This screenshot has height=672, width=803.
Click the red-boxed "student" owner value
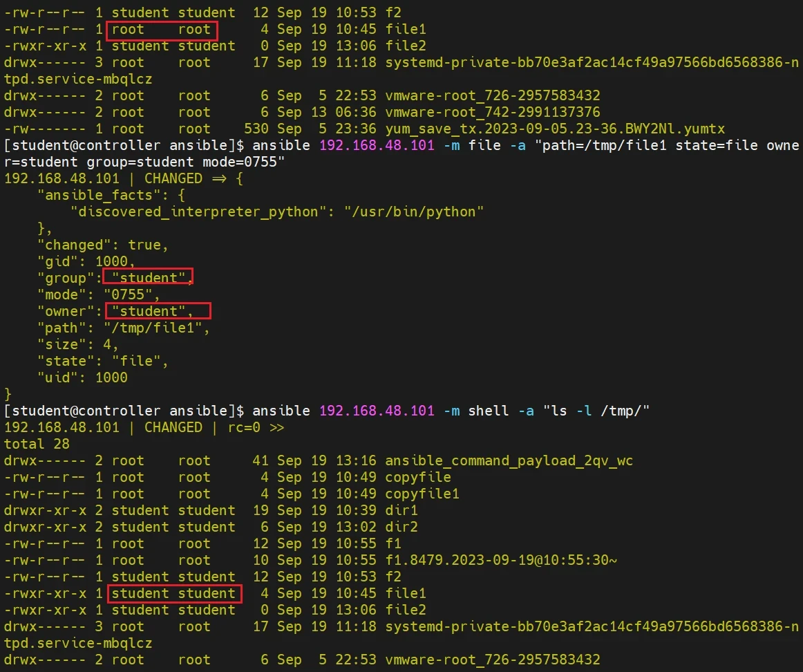click(157, 311)
